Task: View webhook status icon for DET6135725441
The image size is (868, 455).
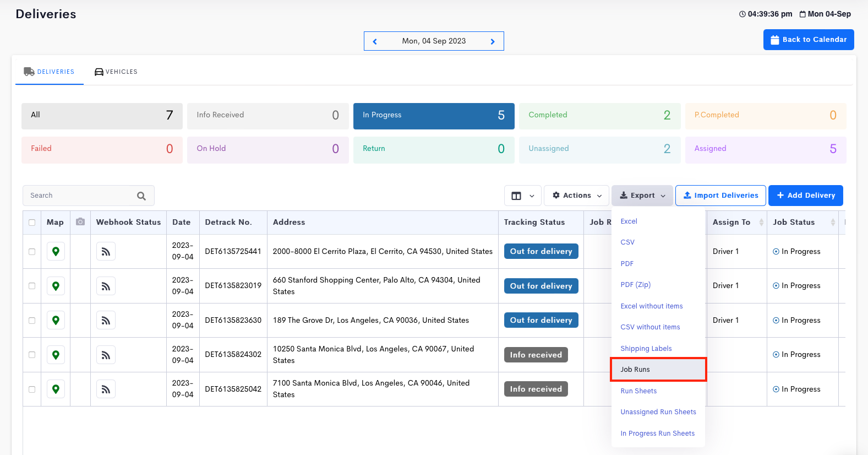Action: coord(106,251)
